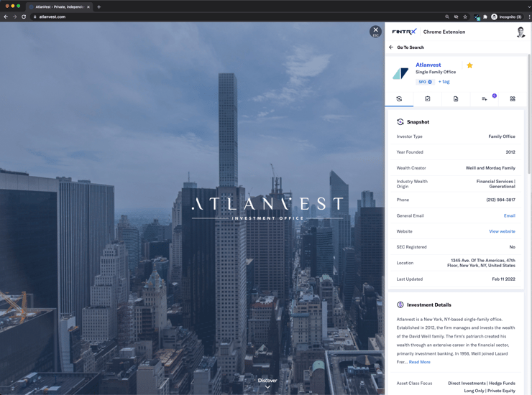Image resolution: width=532 pixels, height=395 pixels.
Task: Click the Go To Search label
Action: point(411,47)
